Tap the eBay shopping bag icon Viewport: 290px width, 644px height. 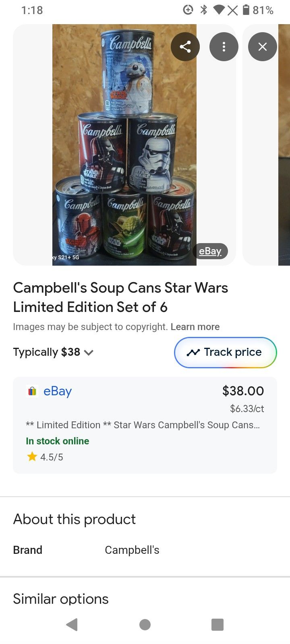coord(32,391)
